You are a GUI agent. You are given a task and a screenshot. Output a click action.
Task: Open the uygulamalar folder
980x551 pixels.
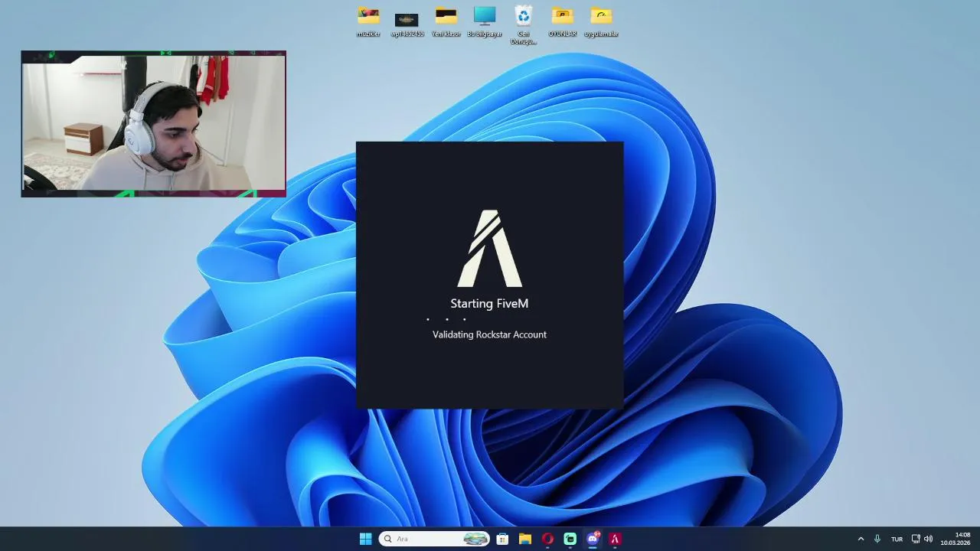pos(601,21)
